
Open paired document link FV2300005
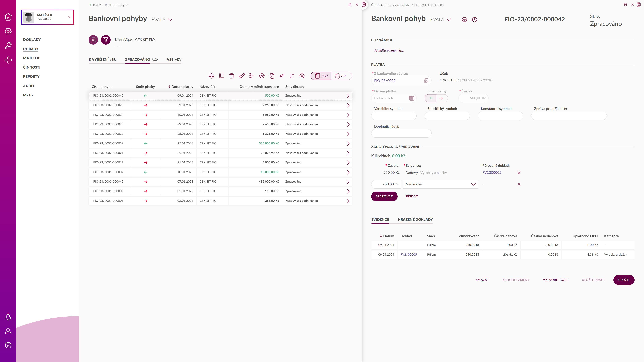pos(492,173)
